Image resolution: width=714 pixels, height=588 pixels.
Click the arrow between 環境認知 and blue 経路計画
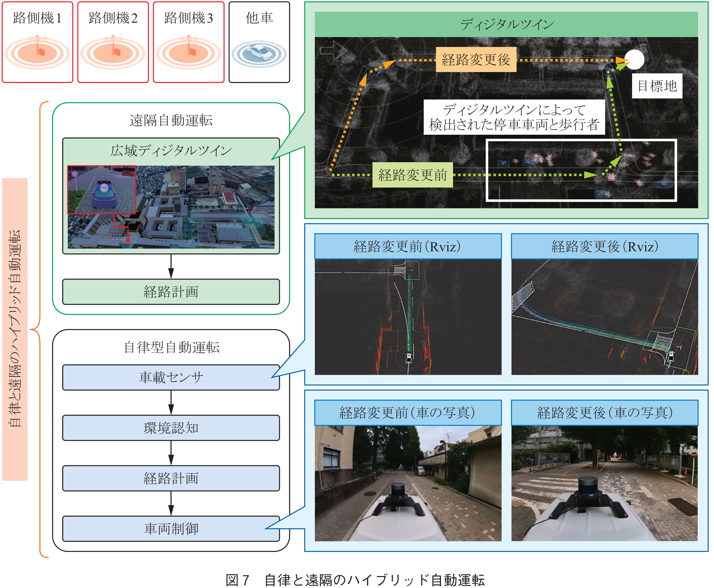[x=171, y=453]
